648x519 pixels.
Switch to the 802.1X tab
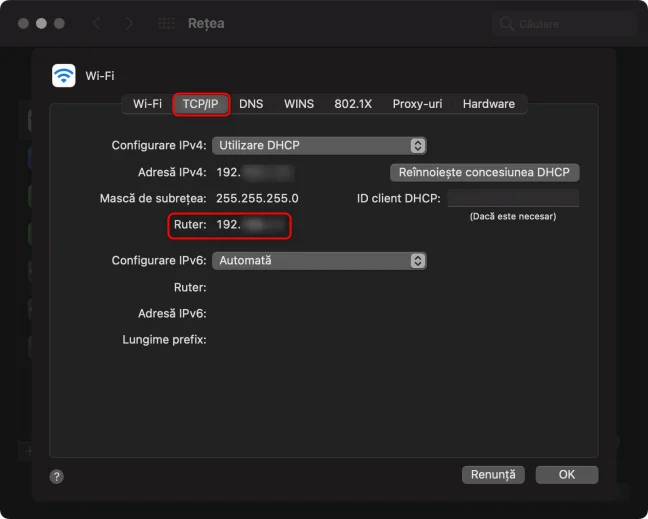[353, 104]
